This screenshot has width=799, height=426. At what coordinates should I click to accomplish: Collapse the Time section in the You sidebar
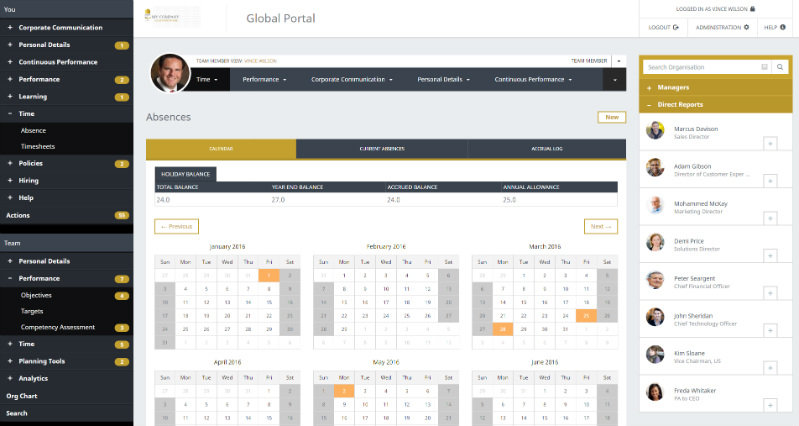pyautogui.click(x=66, y=114)
